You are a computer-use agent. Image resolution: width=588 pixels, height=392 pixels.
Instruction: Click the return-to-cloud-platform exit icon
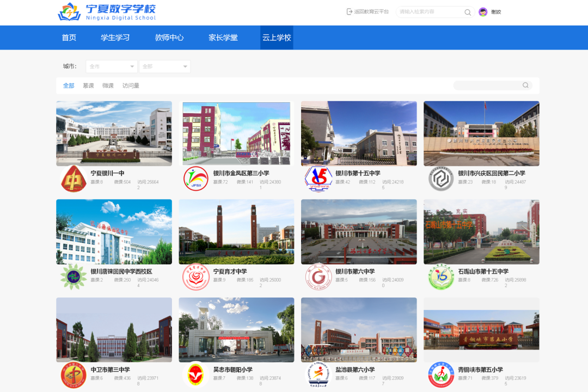[350, 12]
